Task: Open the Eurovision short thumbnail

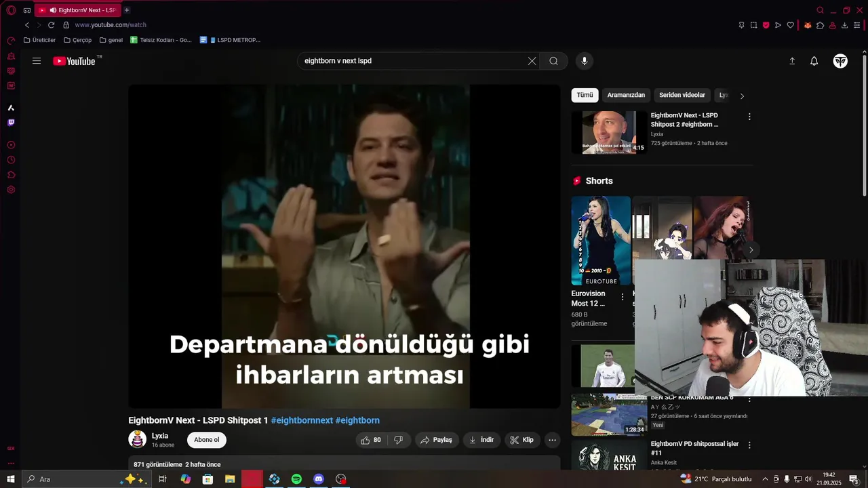Action: pyautogui.click(x=601, y=241)
